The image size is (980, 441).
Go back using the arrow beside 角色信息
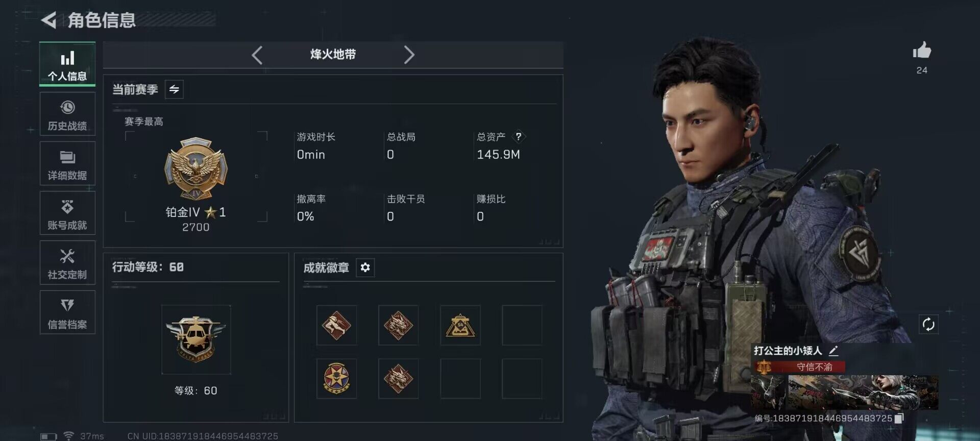[x=48, y=20]
